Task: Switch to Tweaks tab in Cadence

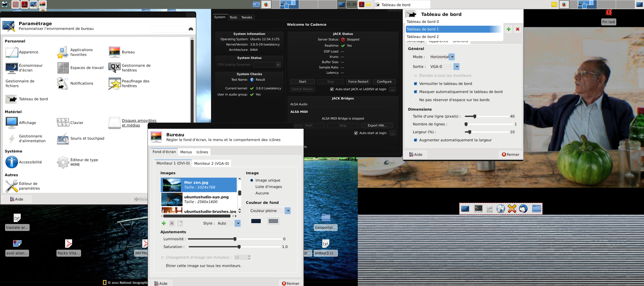Action: [x=247, y=17]
